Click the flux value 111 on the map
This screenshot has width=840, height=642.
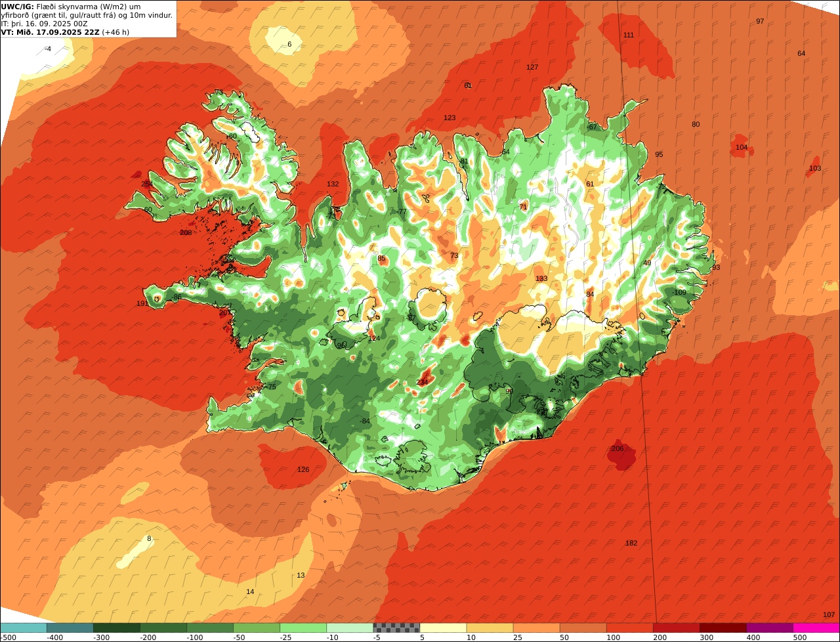629,35
